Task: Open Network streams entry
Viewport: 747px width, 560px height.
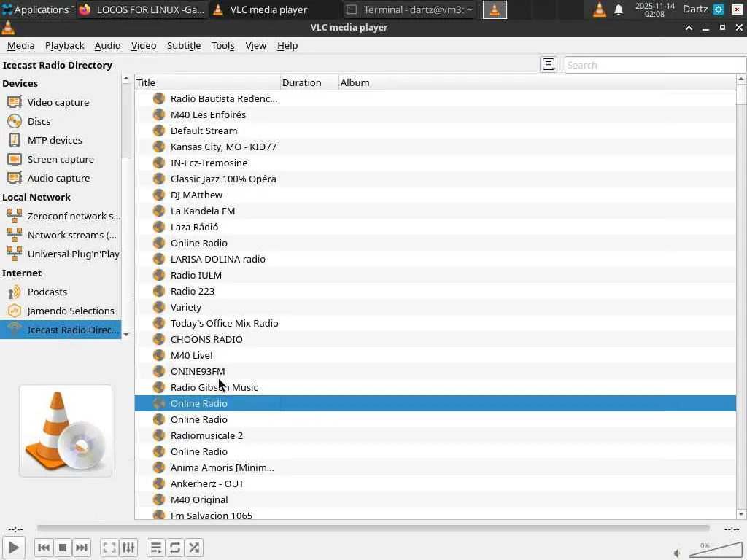Action: coord(61,236)
